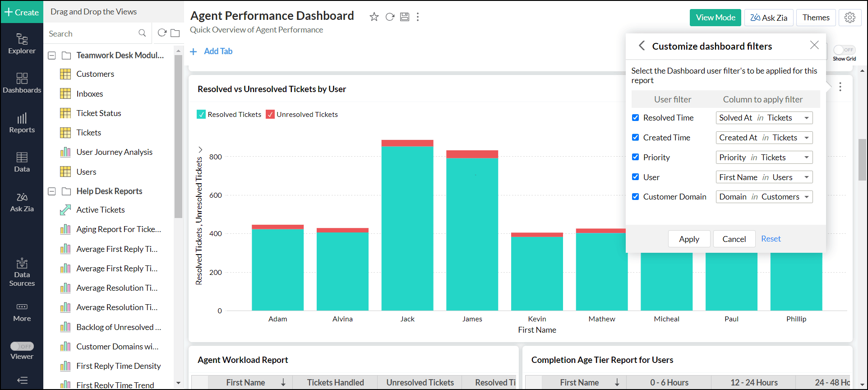Open Data Sources in sidebar

point(22,272)
